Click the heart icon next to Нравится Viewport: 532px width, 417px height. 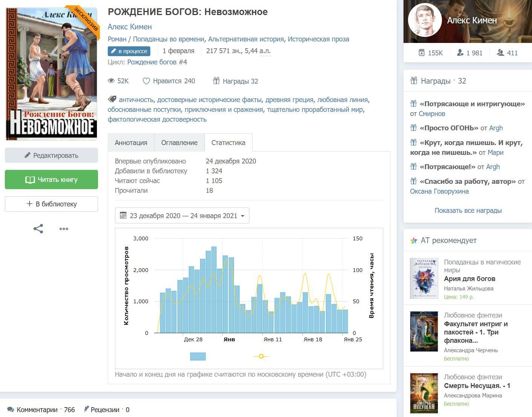click(146, 81)
